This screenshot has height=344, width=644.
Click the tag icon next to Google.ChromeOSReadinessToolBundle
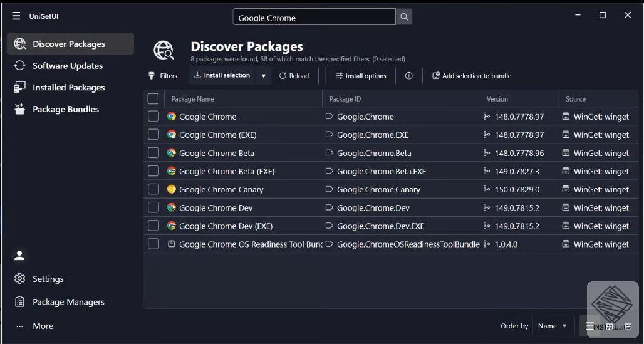coord(329,244)
